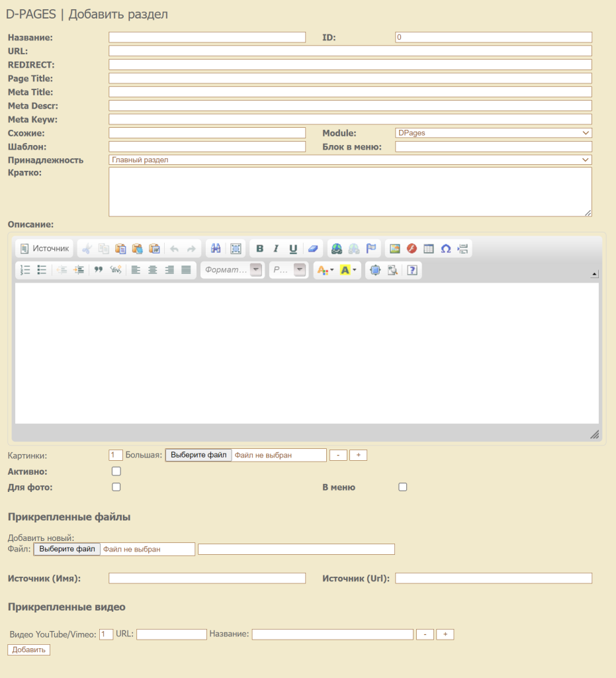The width and height of the screenshot is (616, 678).
Task: Open the Module dropdown showing DPages
Action: [x=493, y=133]
